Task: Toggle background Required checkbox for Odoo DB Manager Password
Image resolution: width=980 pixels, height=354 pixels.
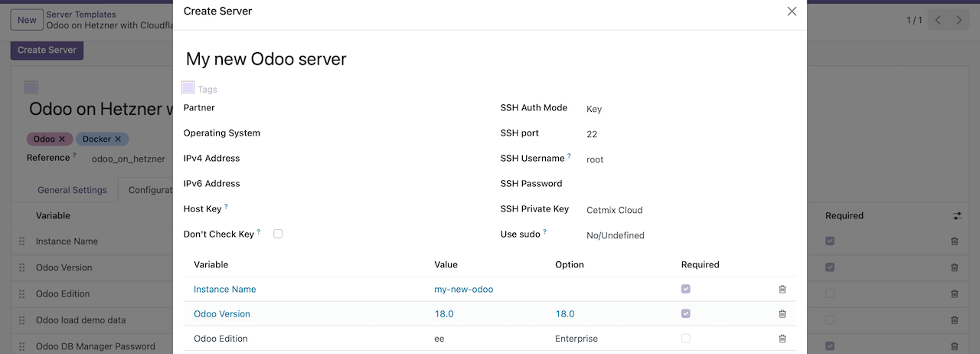Action: point(830,346)
